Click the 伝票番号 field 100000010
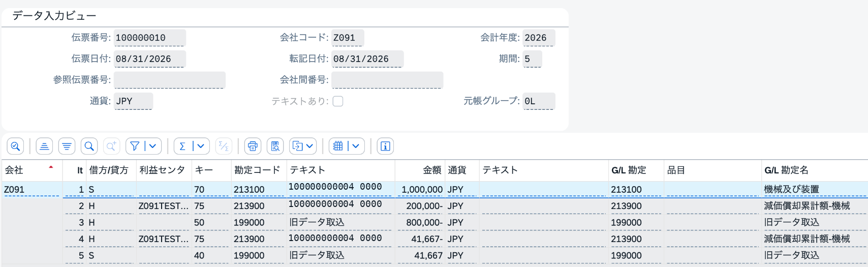Image resolution: width=868 pixels, height=267 pixels. (x=150, y=38)
